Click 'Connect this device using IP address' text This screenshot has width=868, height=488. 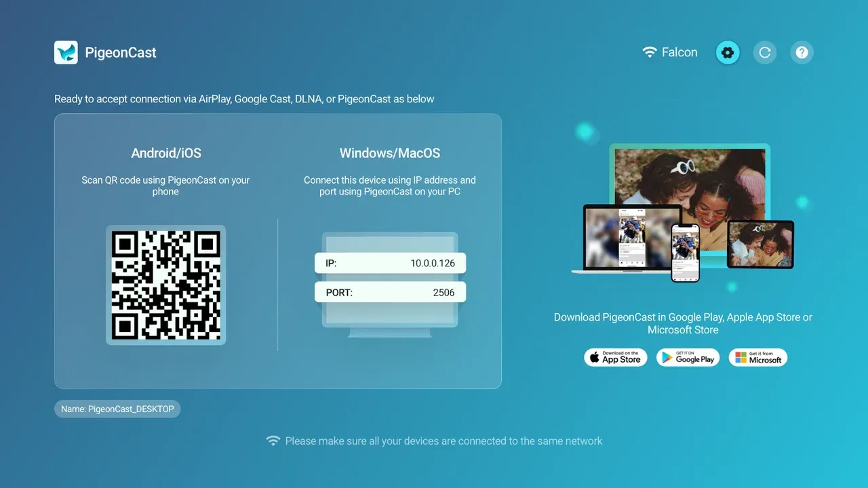[x=390, y=186]
